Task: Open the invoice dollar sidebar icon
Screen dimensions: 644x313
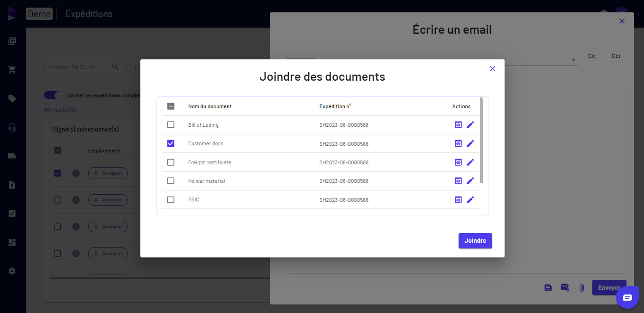Action: coord(12,185)
